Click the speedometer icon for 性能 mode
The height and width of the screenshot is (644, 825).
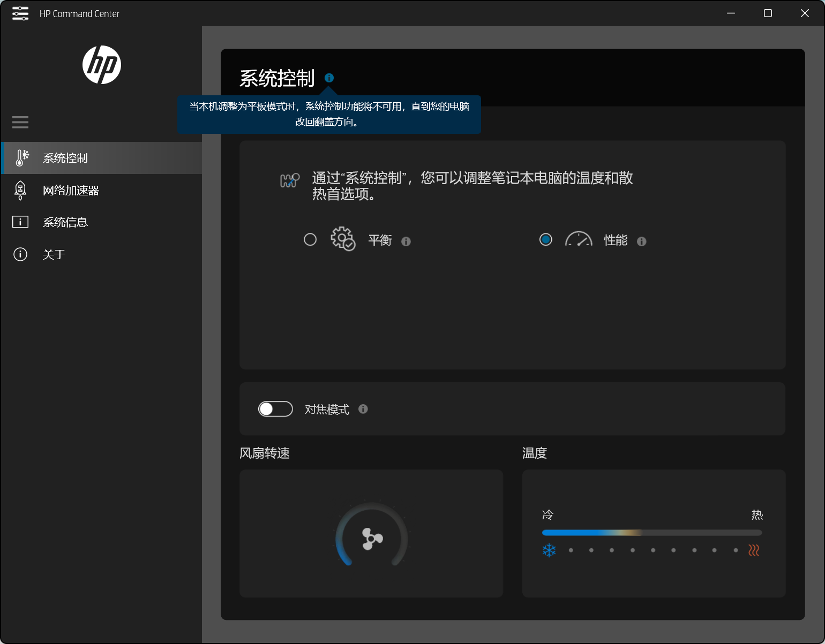[579, 239]
